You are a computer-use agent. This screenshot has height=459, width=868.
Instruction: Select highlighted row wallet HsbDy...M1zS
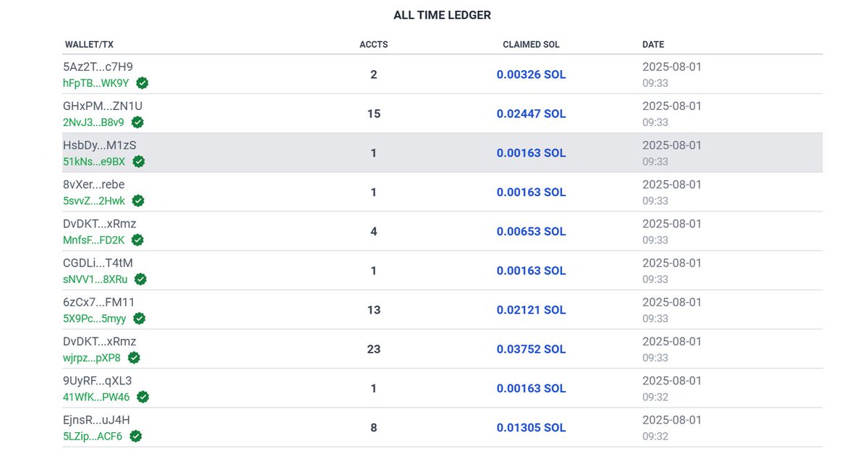point(99,146)
